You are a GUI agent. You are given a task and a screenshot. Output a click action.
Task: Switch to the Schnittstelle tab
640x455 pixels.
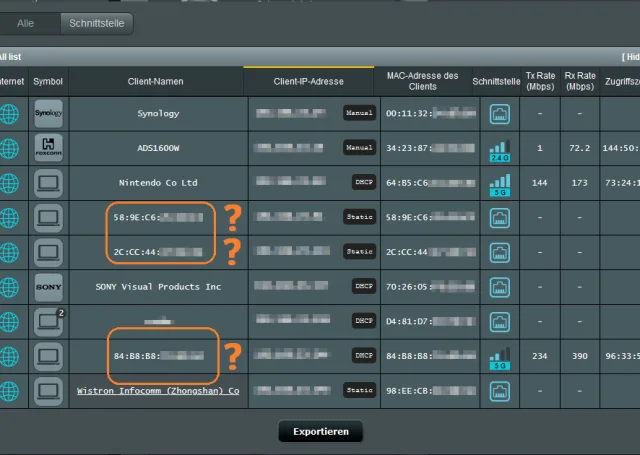(x=95, y=23)
